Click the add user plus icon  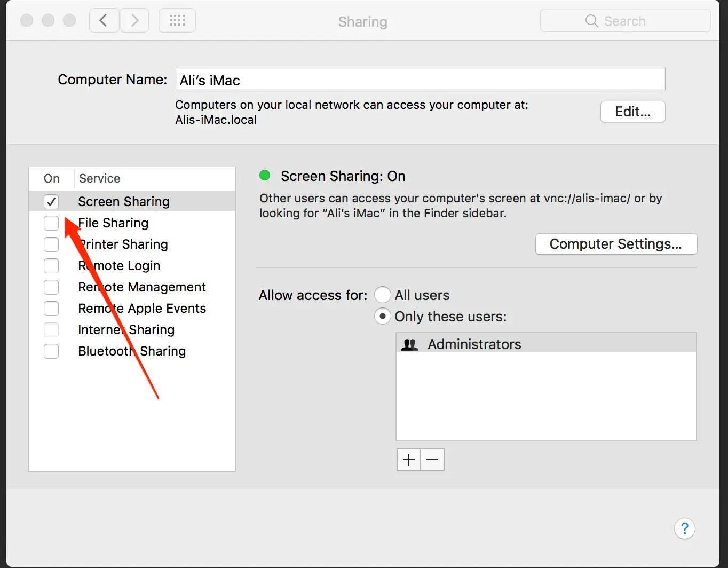tap(408, 459)
